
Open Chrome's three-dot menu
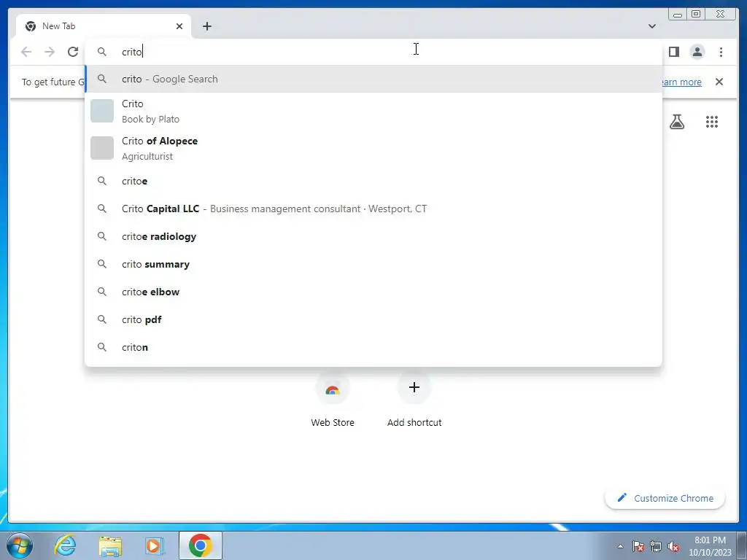point(721,52)
